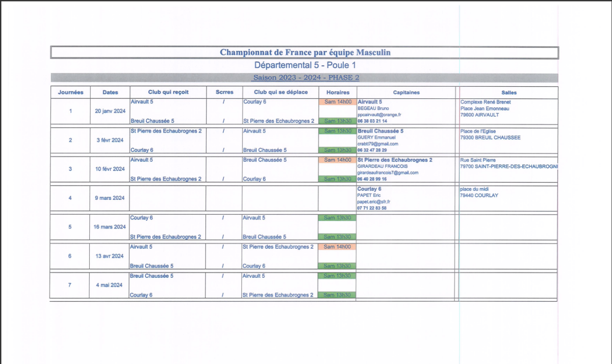Click the Club qui se déplace header
The image size is (612, 364).
(x=280, y=92)
